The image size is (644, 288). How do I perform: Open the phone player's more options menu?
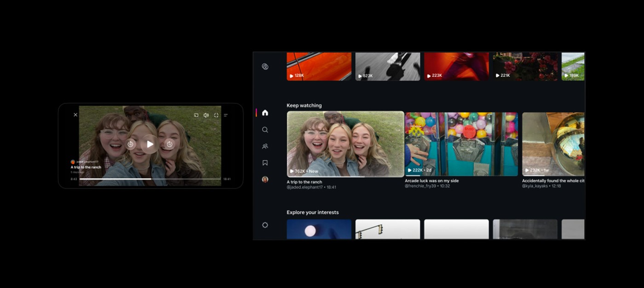226,115
